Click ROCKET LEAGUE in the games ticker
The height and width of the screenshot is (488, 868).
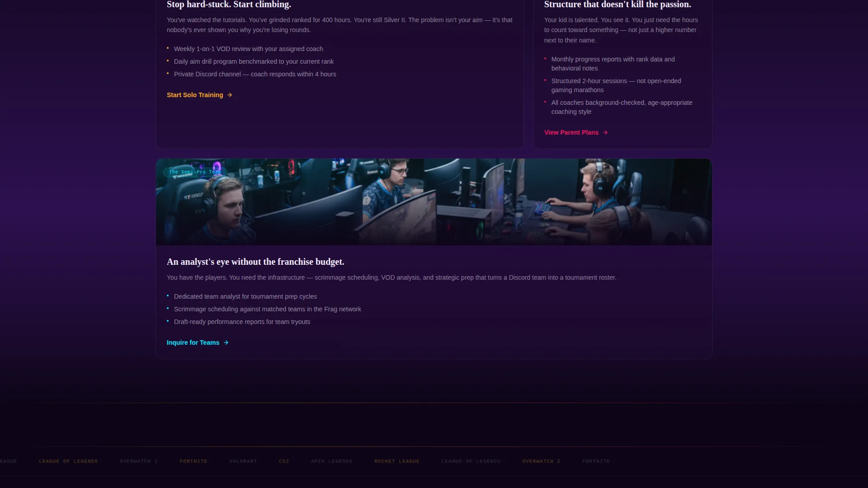pos(397,461)
